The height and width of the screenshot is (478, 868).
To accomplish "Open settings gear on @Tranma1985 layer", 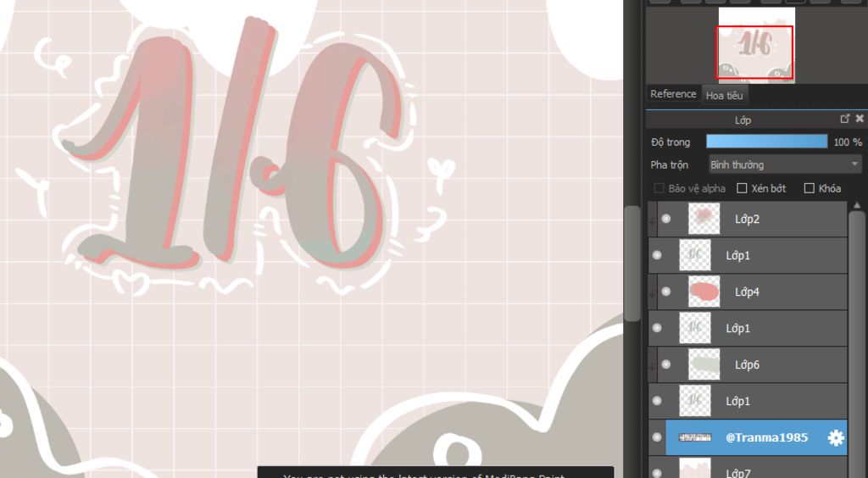I will [x=835, y=437].
